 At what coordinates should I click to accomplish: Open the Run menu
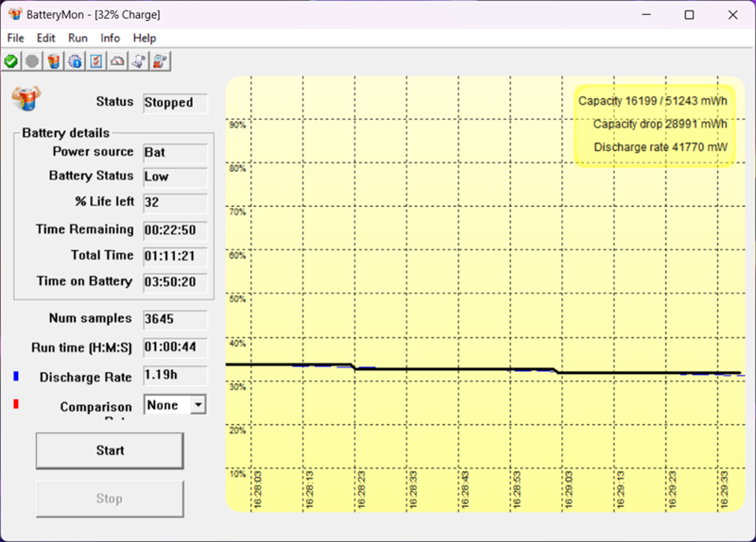point(77,38)
